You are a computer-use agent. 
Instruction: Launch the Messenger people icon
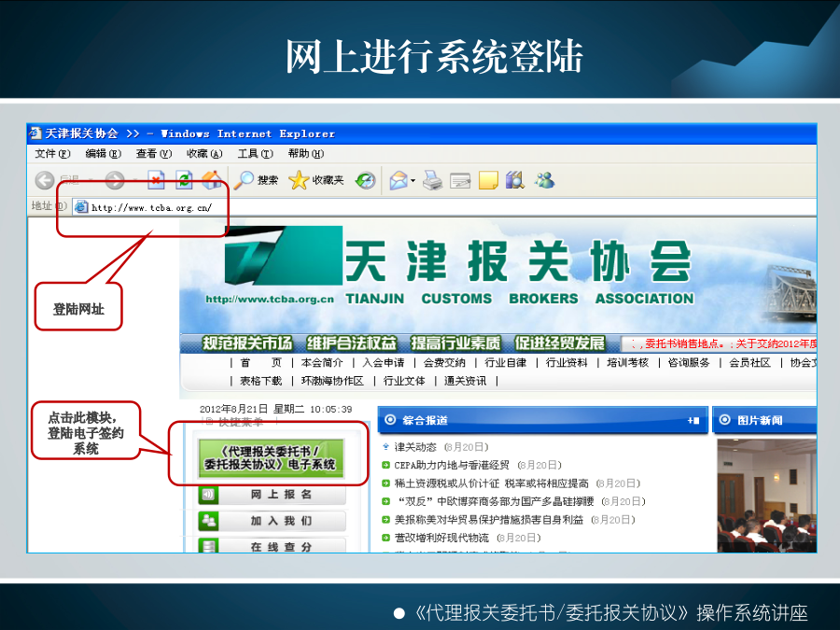pyautogui.click(x=544, y=180)
